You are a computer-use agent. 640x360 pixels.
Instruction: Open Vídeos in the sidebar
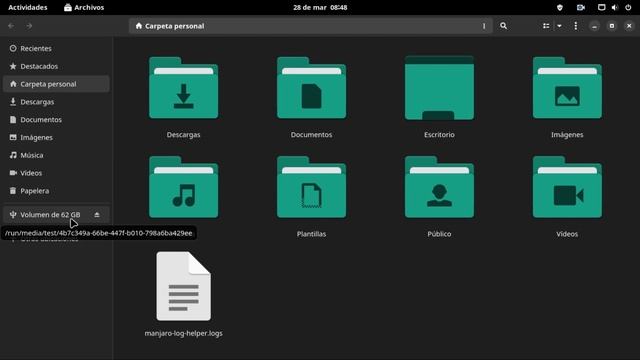pos(56,173)
